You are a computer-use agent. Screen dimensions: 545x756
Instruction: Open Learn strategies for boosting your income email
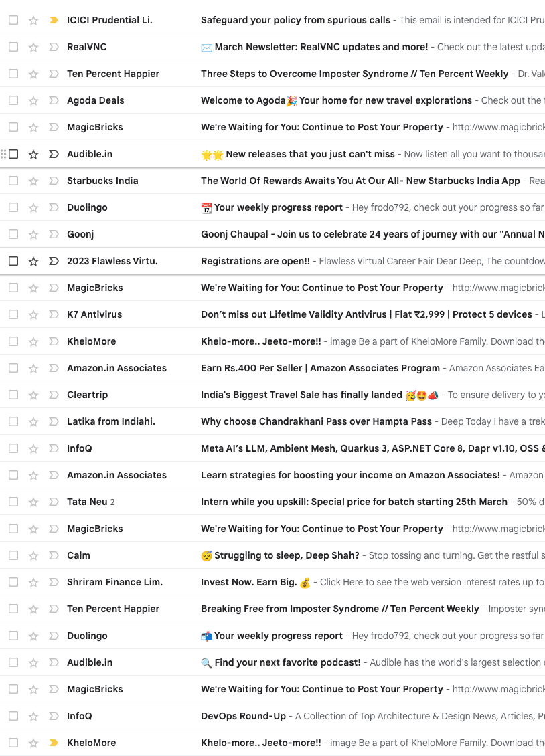[351, 475]
